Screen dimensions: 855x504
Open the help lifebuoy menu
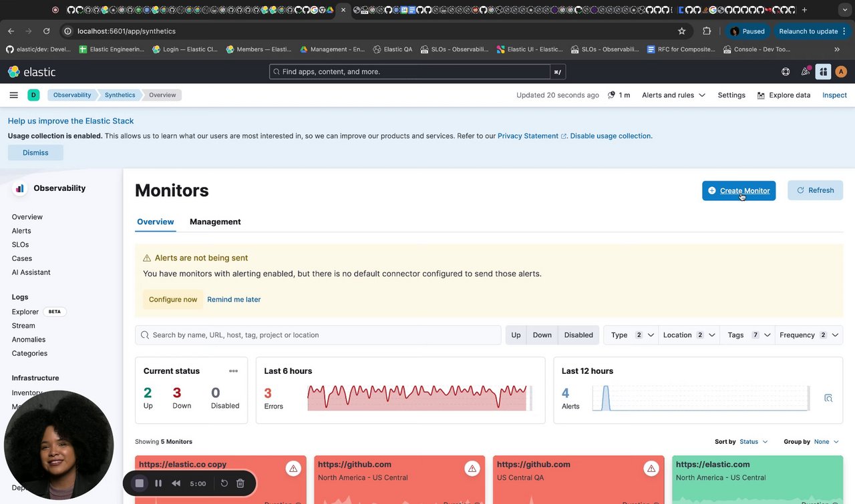tap(786, 71)
